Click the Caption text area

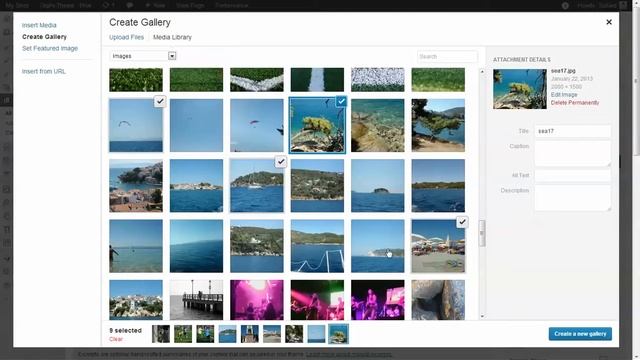point(573,153)
